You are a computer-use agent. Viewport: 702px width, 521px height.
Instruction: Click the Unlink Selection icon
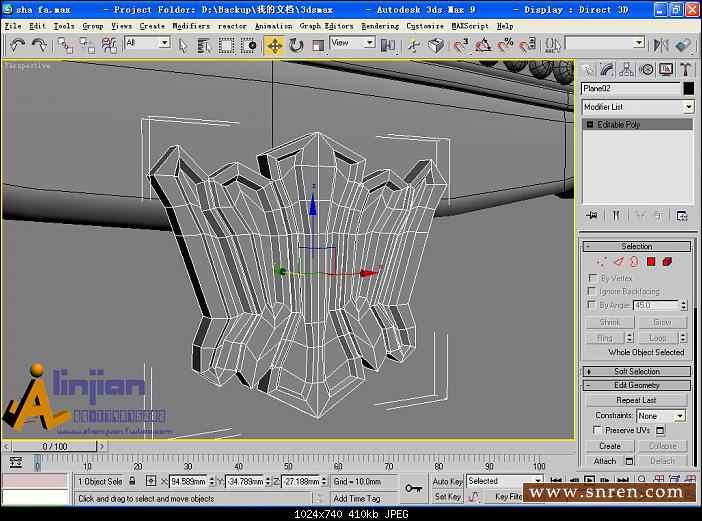pyautogui.click(x=87, y=45)
